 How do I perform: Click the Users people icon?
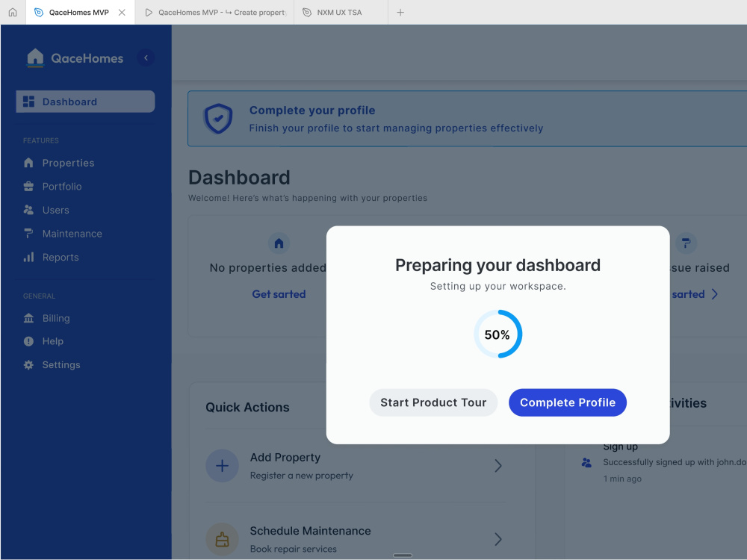(28, 210)
